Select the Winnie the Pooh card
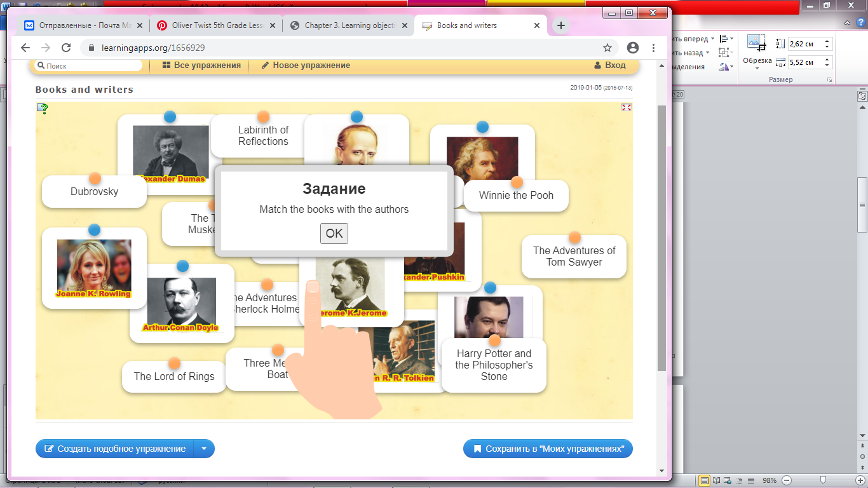This screenshot has width=868, height=488. click(516, 195)
